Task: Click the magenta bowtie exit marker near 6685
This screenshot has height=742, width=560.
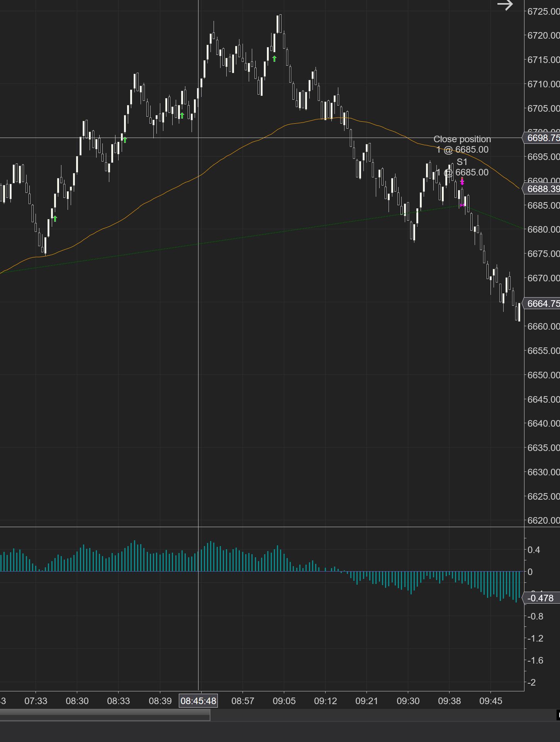Action: tap(462, 205)
